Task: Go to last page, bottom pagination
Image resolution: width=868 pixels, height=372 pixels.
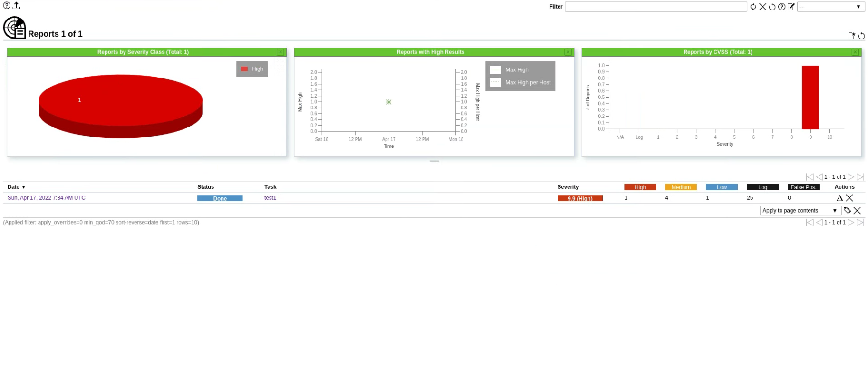Action: pos(860,222)
